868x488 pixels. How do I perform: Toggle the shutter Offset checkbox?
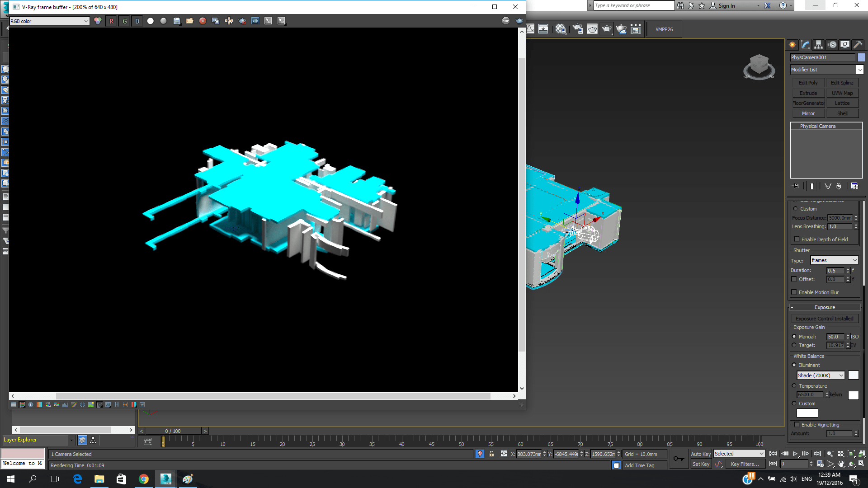(794, 279)
